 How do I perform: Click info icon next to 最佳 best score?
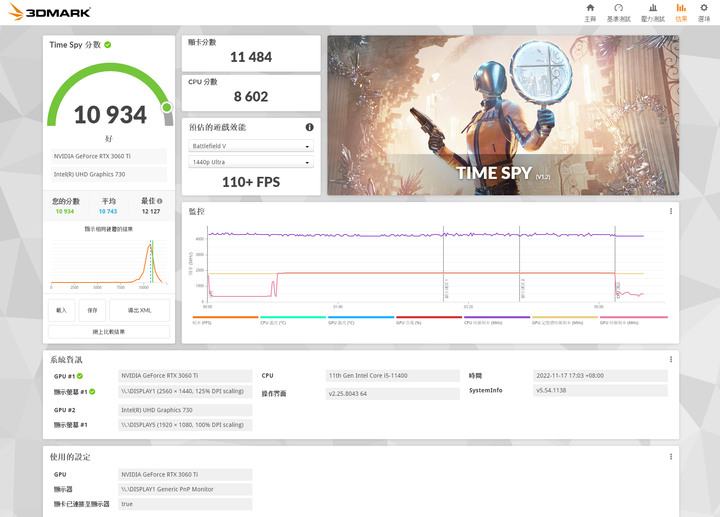point(159,201)
